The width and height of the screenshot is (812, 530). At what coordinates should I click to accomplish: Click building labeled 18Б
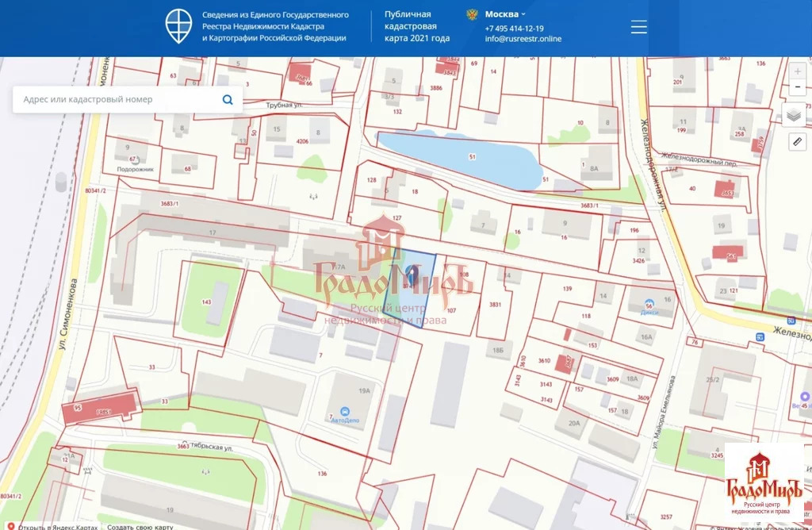coord(498,350)
